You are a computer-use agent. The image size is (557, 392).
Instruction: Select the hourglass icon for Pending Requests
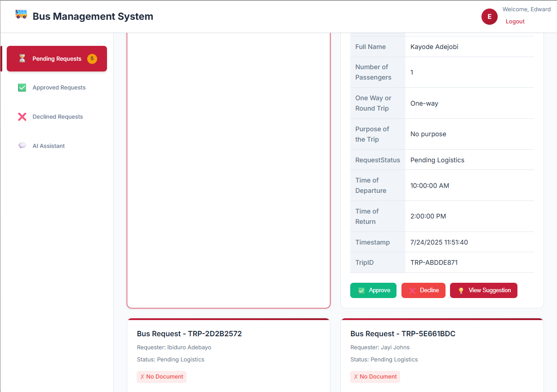point(22,58)
